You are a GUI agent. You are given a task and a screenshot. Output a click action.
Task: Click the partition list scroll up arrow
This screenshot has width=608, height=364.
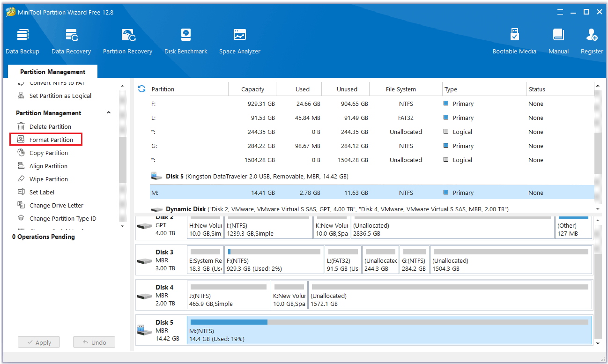pyautogui.click(x=597, y=86)
